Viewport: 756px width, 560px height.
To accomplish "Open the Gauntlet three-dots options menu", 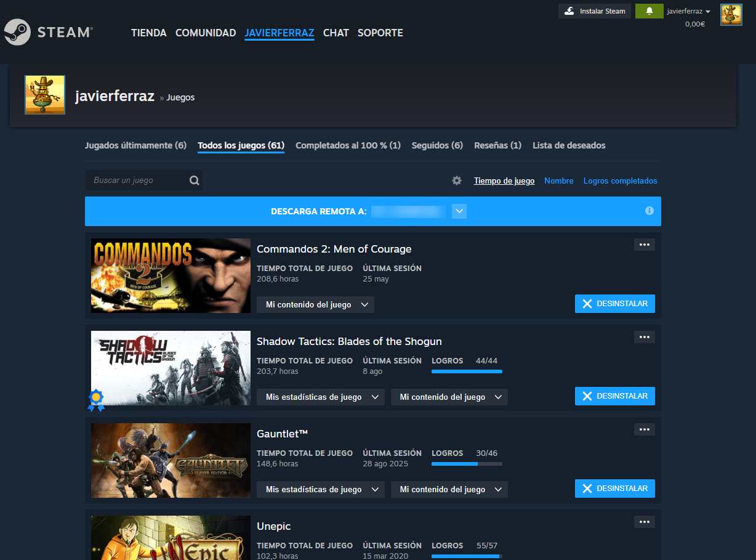I will 645,429.
